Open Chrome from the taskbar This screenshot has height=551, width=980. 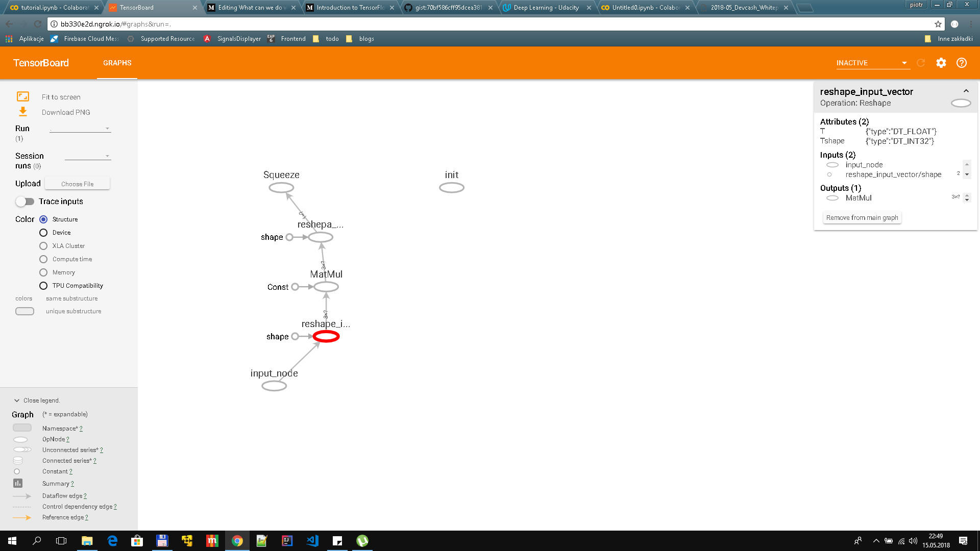237,541
